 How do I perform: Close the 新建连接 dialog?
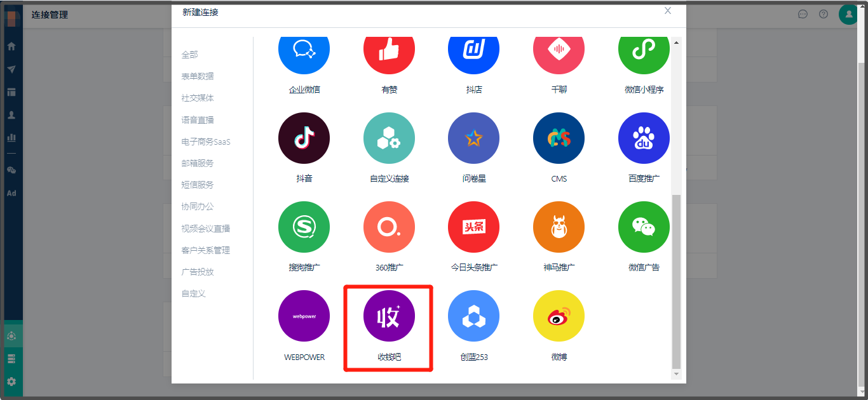(668, 11)
